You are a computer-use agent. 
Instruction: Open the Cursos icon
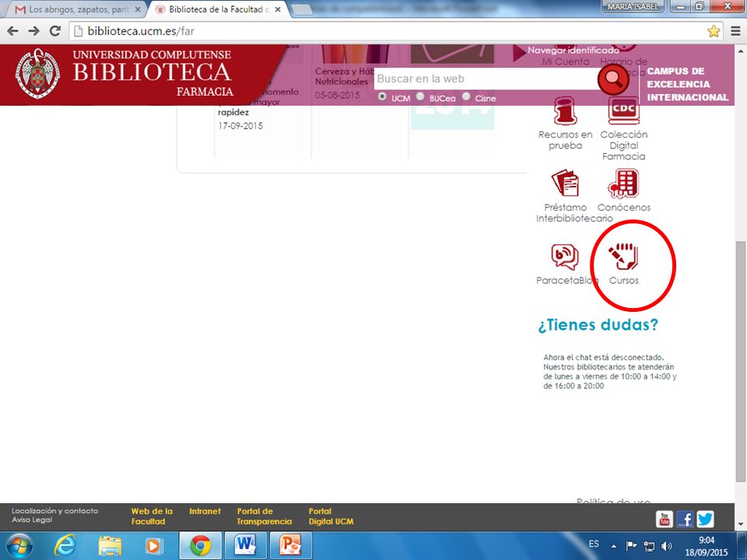[x=623, y=256]
